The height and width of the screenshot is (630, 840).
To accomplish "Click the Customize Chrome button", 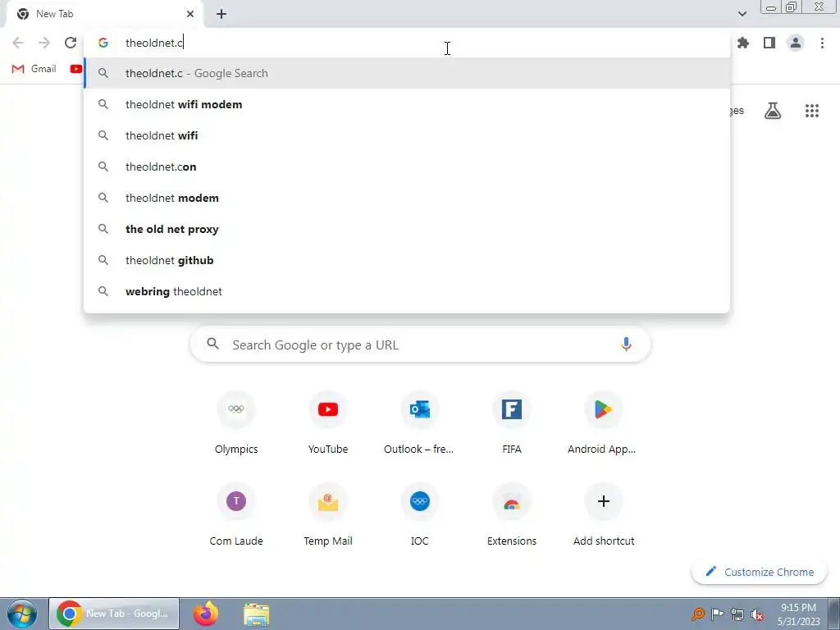I will click(759, 572).
